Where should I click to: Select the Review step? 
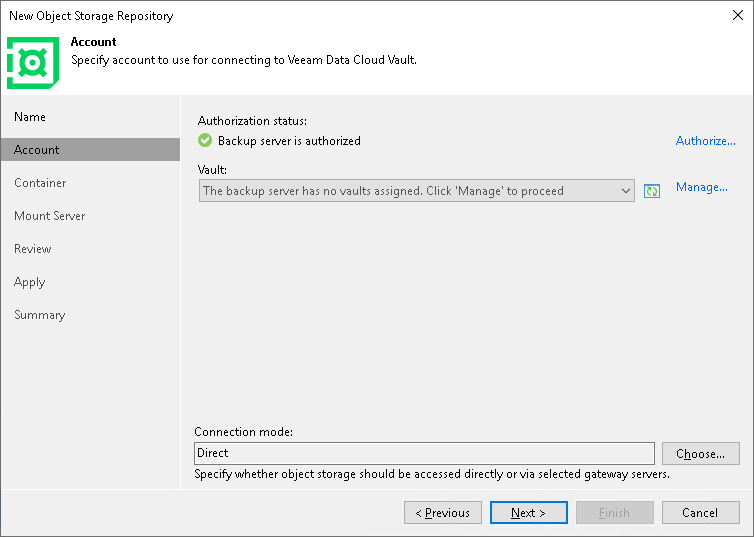pyautogui.click(x=33, y=249)
